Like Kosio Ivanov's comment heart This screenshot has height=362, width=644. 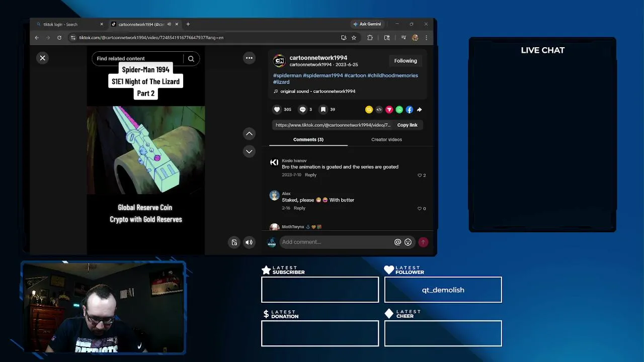(420, 175)
